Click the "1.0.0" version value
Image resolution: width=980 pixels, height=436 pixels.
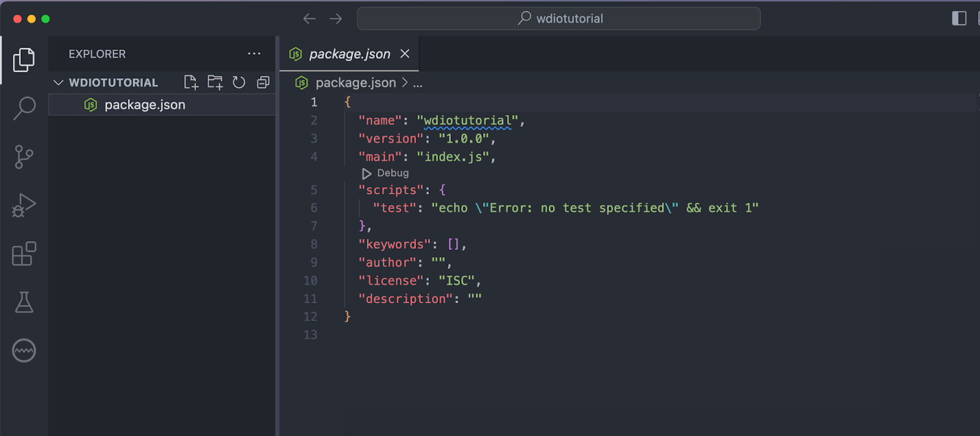(464, 139)
